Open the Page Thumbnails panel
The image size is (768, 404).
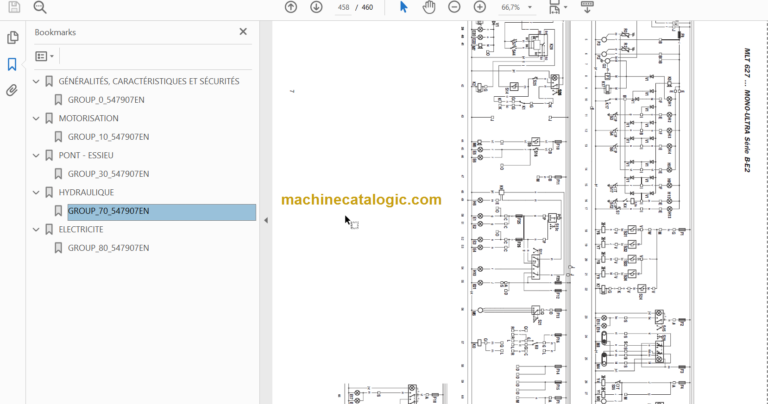(x=13, y=38)
